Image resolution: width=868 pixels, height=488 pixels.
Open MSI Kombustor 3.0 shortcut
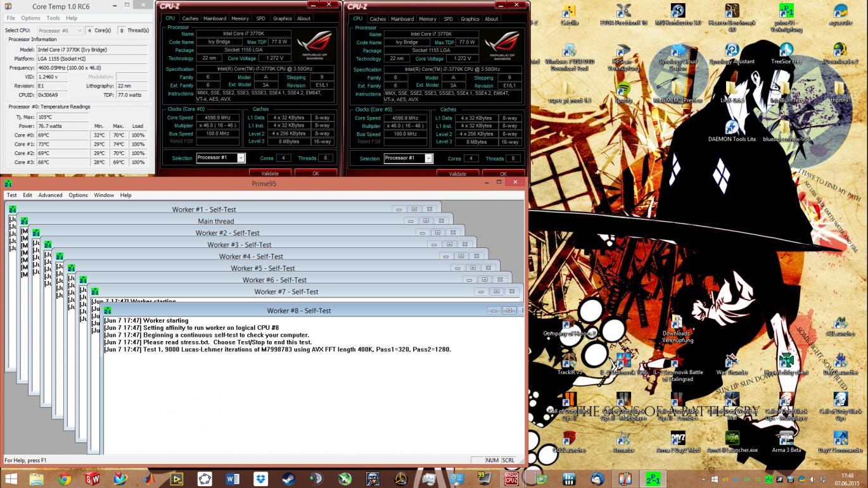[x=677, y=15]
